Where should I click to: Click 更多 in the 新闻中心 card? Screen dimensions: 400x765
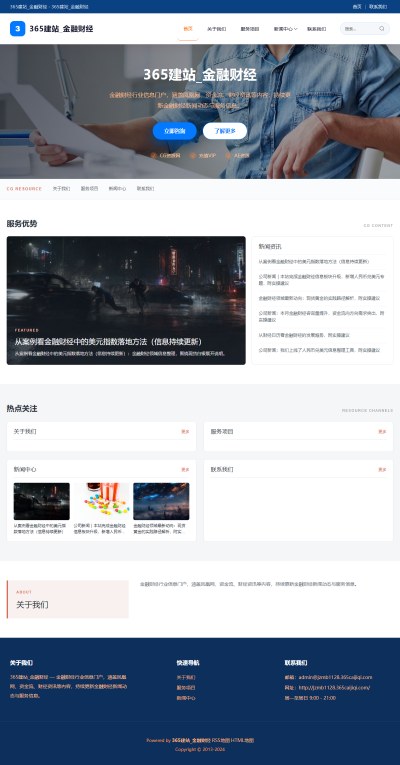(x=185, y=470)
